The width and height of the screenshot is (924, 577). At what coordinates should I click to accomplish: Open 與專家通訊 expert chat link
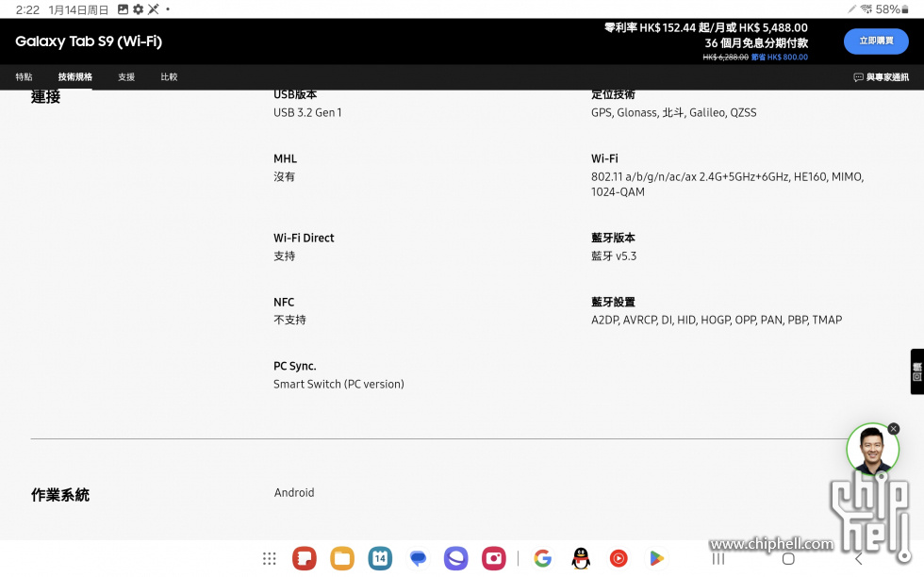pos(881,77)
